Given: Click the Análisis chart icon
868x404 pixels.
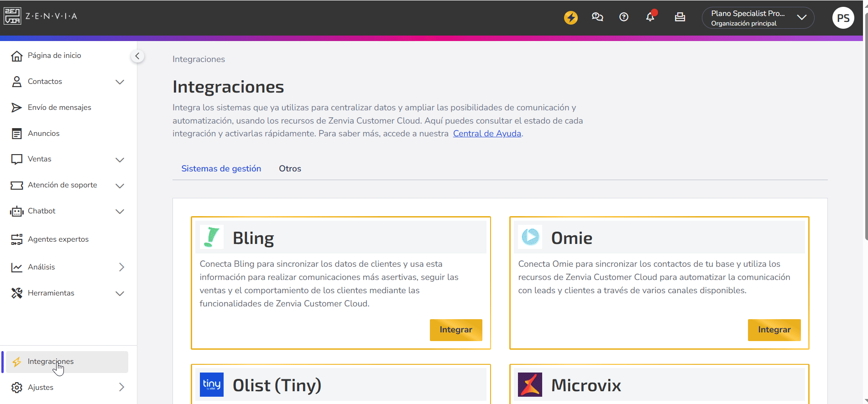Looking at the screenshot, I should [17, 267].
